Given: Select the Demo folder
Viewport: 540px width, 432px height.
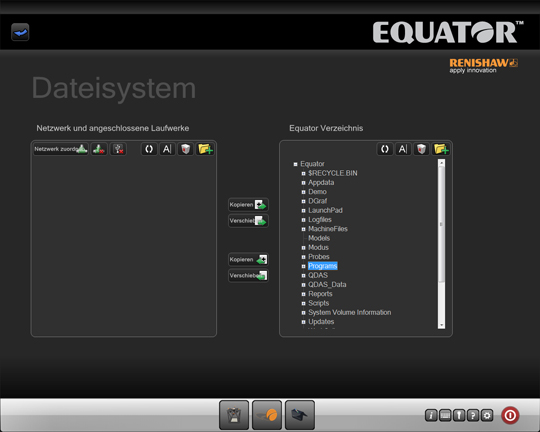Looking at the screenshot, I should [317, 192].
